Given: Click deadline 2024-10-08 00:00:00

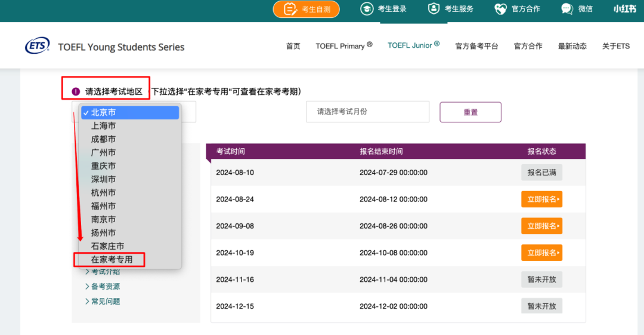Looking at the screenshot, I should point(394,253).
